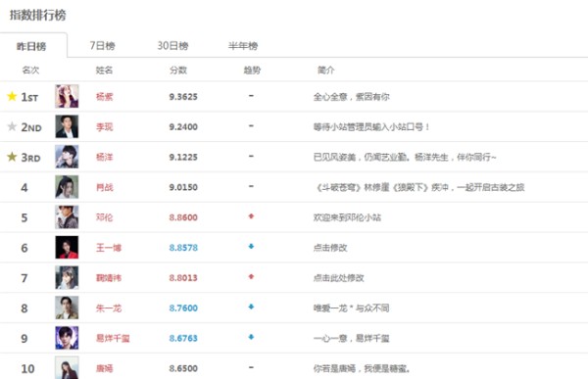Viewport: 588px width, 379px height.
Task: Click the 名次 column header
Action: pyautogui.click(x=30, y=71)
